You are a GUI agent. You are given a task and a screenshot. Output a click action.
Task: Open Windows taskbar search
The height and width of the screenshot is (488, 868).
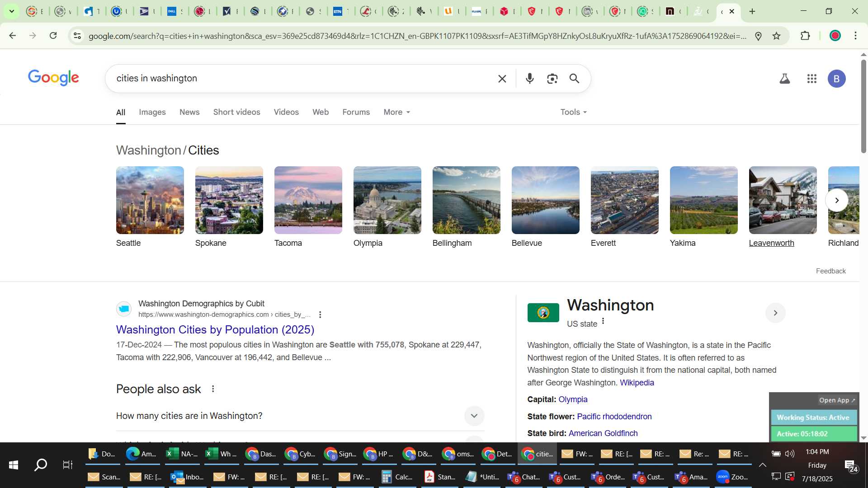pyautogui.click(x=41, y=465)
